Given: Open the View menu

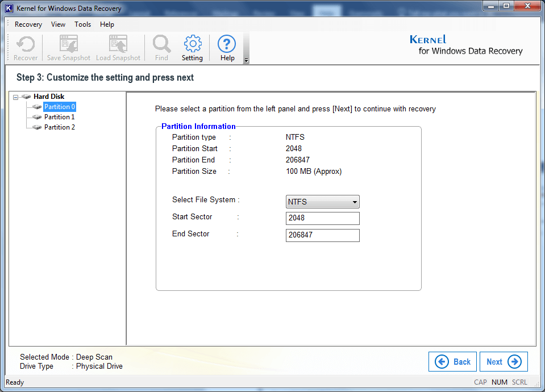Looking at the screenshot, I should 58,24.
